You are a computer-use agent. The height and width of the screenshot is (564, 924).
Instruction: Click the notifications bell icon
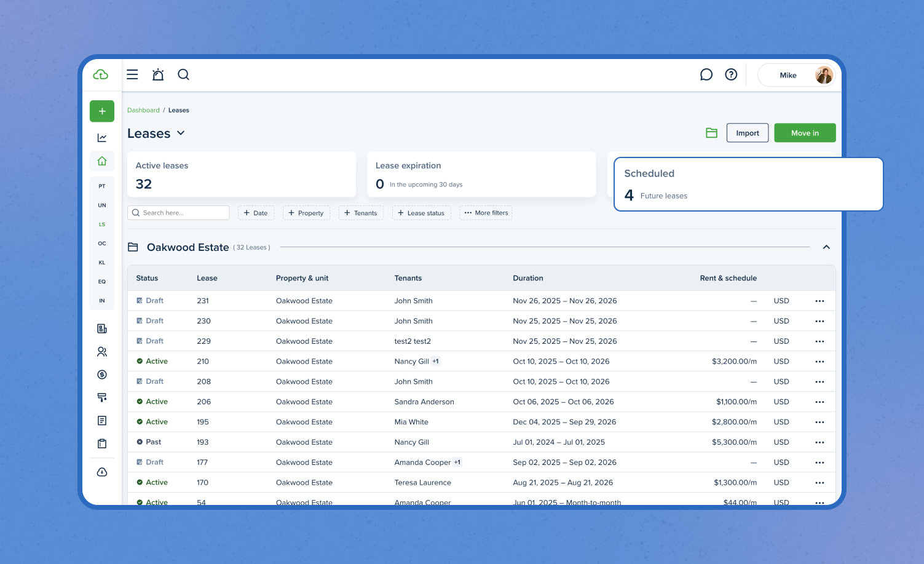[158, 75]
